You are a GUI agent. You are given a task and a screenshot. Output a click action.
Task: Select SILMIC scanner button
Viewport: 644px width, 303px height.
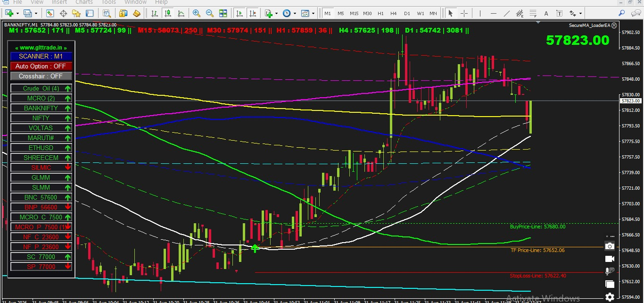coord(41,168)
